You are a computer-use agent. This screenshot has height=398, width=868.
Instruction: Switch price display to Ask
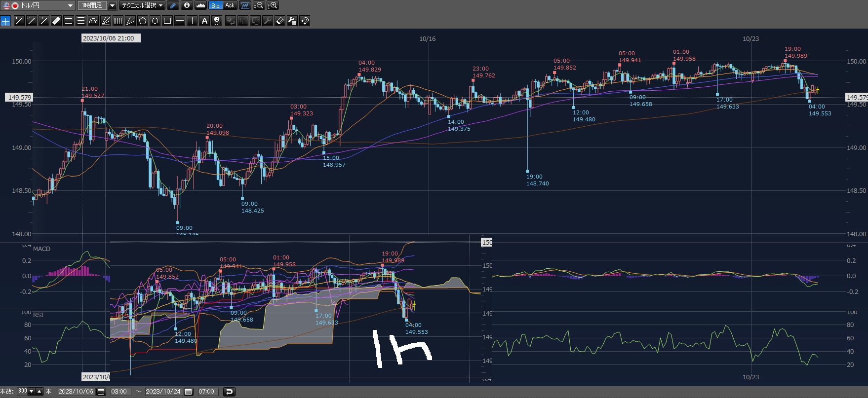pyautogui.click(x=230, y=5)
